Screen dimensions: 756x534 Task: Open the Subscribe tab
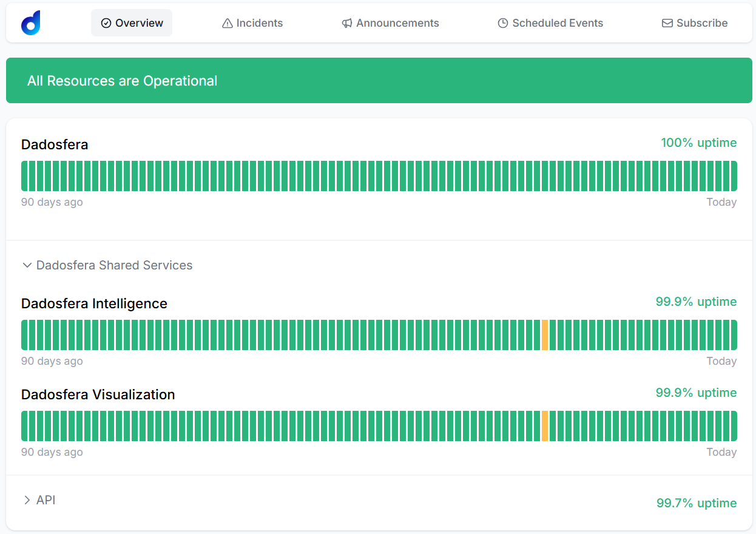(695, 23)
